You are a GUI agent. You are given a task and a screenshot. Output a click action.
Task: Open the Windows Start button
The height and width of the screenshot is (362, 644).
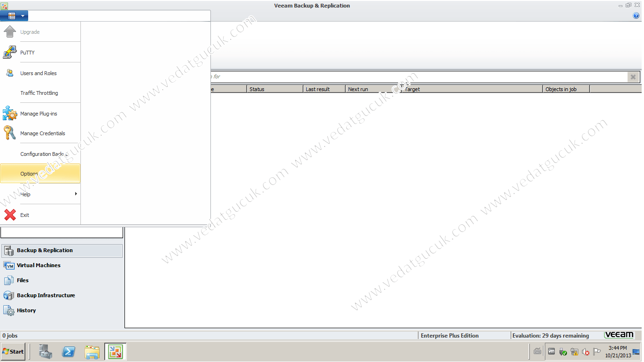click(13, 351)
